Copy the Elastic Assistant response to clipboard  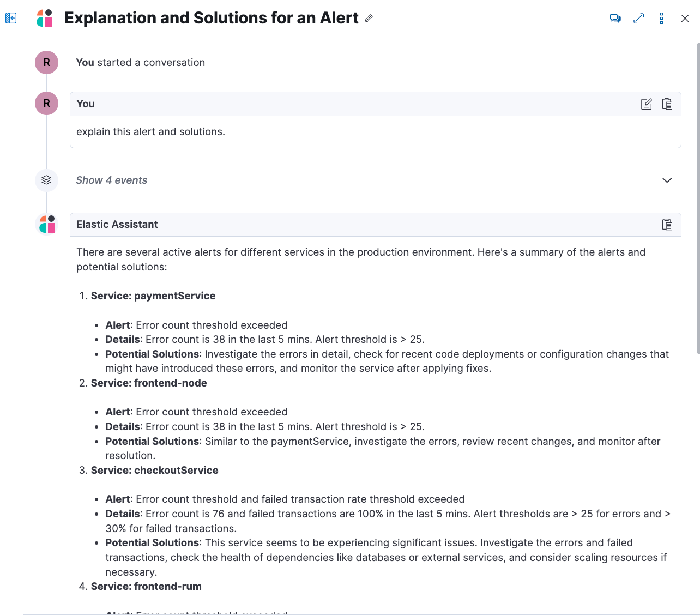pos(667,225)
